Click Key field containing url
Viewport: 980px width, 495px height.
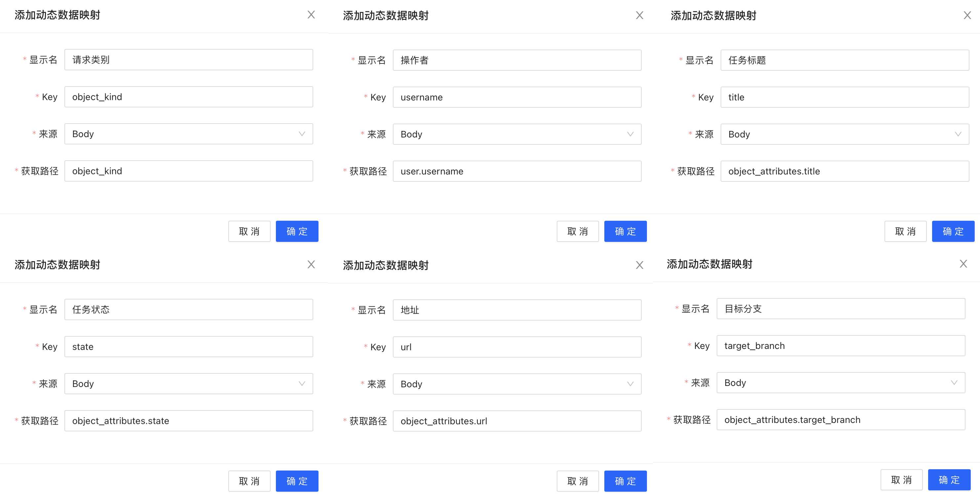click(517, 347)
